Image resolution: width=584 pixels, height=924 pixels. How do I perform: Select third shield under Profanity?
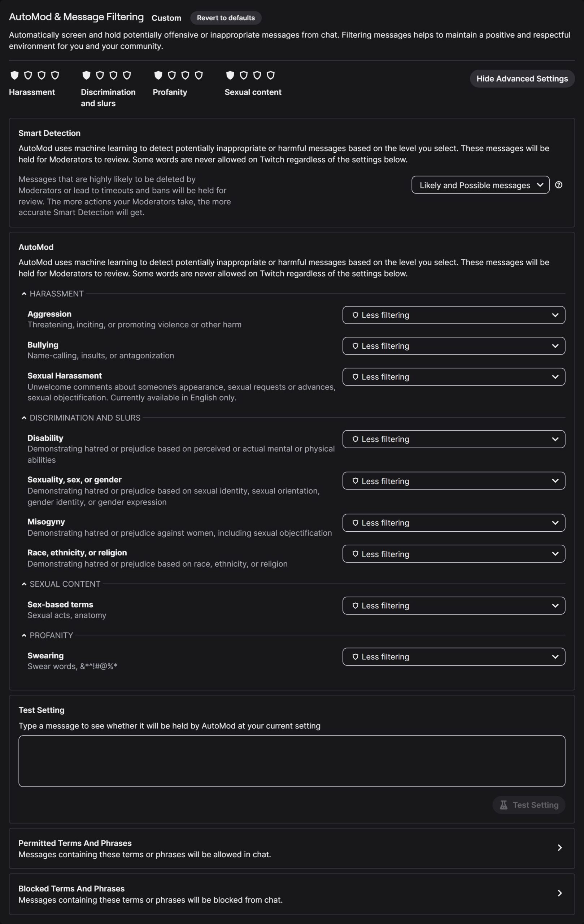(185, 75)
